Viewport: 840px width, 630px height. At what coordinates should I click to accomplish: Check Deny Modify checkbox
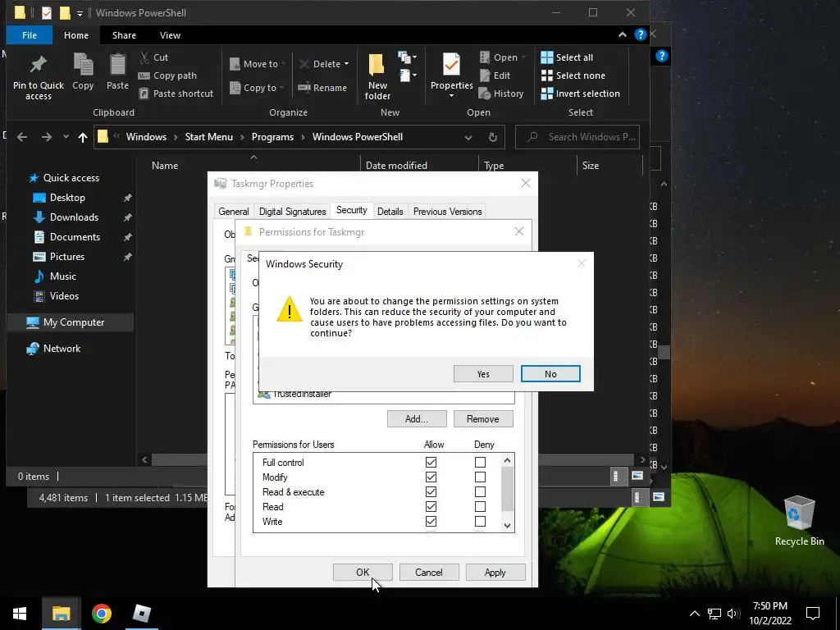tap(480, 477)
